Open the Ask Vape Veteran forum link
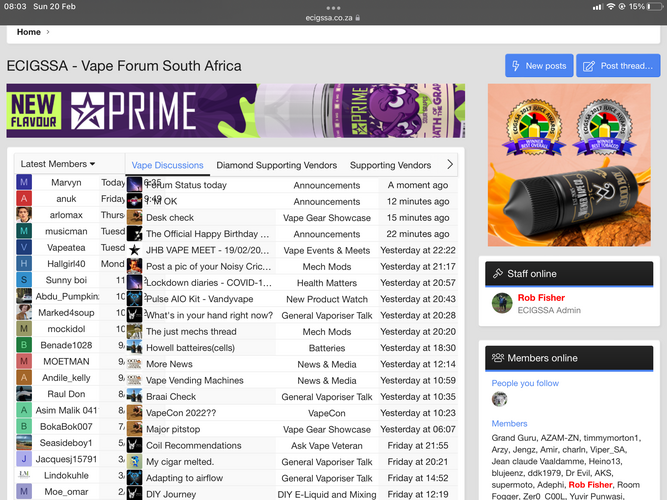This screenshot has height=500, width=667. point(327,446)
